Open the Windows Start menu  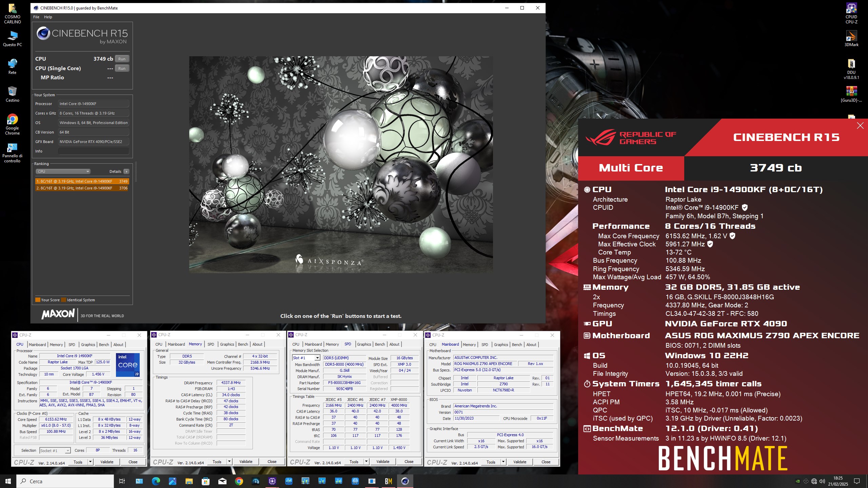[8, 481]
